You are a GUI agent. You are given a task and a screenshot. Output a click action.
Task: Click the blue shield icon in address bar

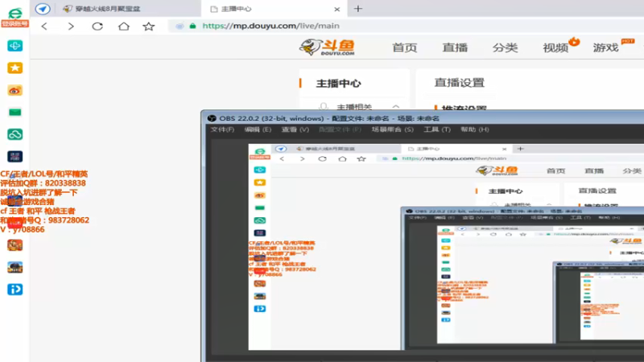(x=180, y=26)
